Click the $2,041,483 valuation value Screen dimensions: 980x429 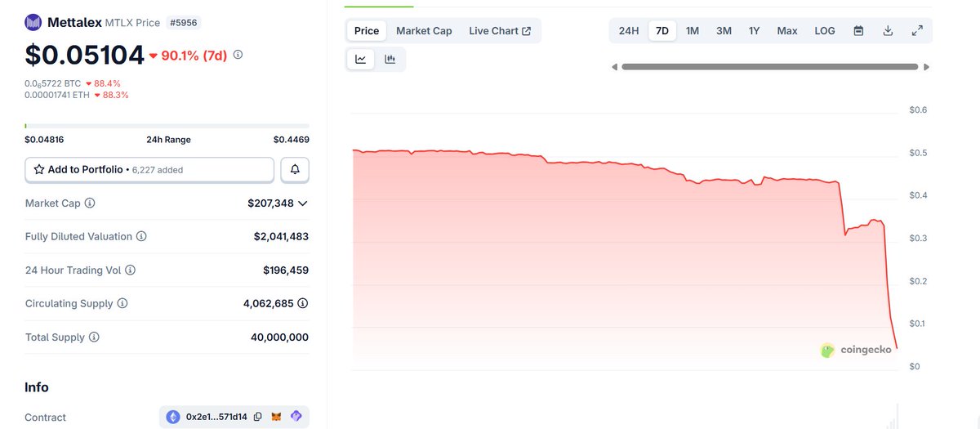point(281,236)
